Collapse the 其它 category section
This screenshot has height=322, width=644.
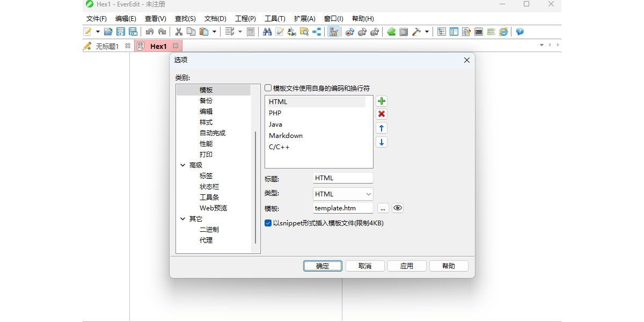click(x=183, y=218)
